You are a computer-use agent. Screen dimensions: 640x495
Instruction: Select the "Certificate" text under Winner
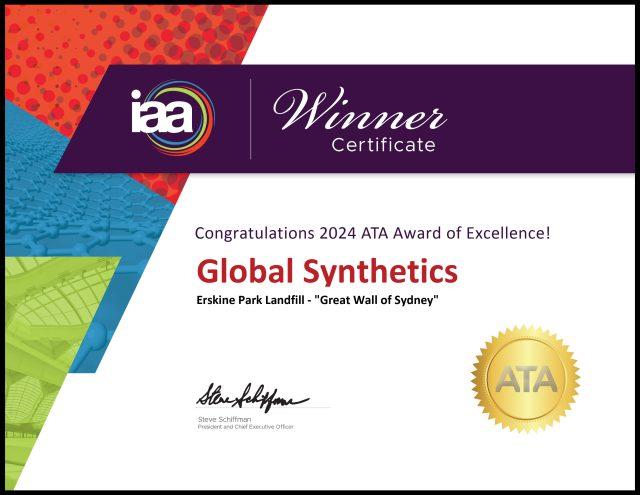383,145
